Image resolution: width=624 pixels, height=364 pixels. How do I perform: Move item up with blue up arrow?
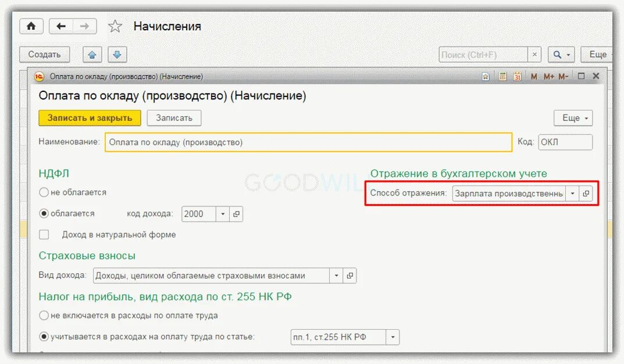92,55
